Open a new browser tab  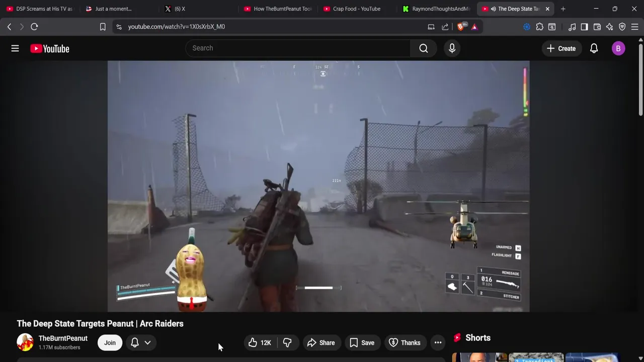563,9
